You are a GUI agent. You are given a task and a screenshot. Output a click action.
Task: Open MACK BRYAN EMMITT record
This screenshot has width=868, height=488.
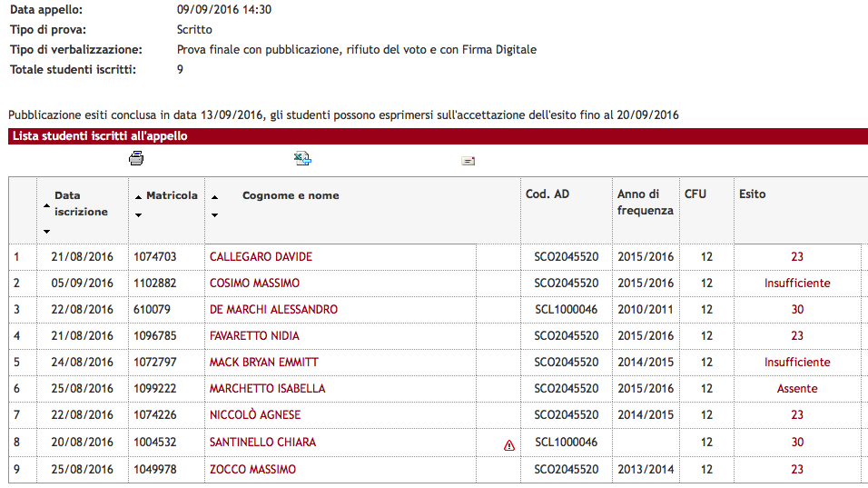click(264, 363)
